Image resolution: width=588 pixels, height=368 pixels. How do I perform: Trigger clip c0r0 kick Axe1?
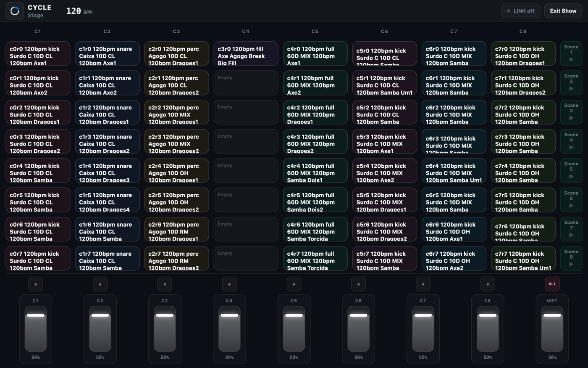coord(38,53)
